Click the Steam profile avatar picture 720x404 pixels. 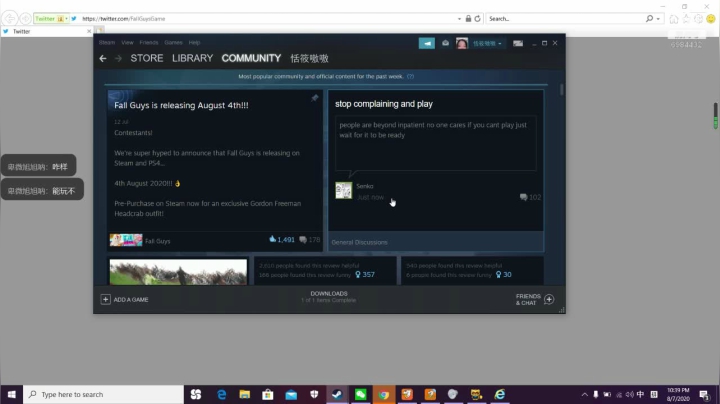pos(462,43)
